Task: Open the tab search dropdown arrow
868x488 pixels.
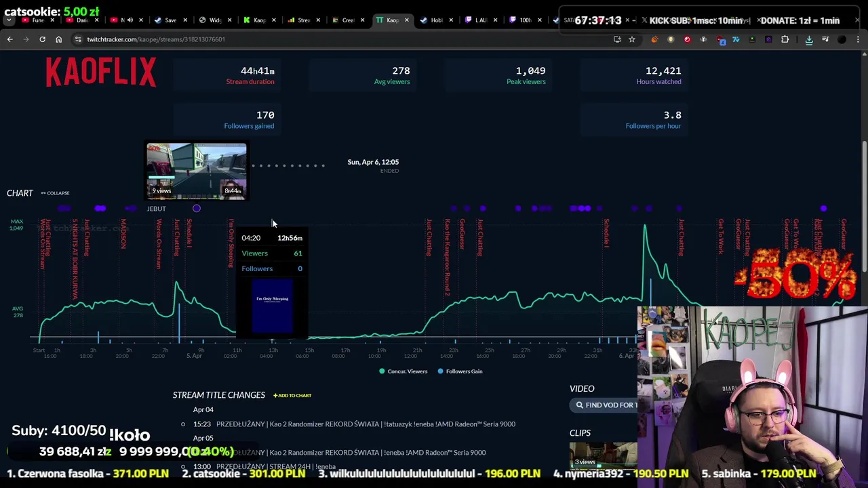Action: 9,20
